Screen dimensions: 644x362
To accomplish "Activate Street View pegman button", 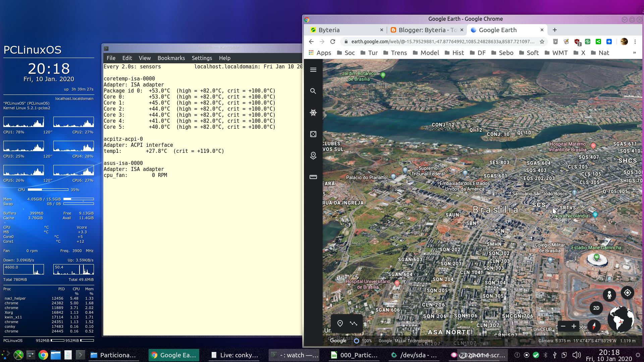I will (609, 295).
